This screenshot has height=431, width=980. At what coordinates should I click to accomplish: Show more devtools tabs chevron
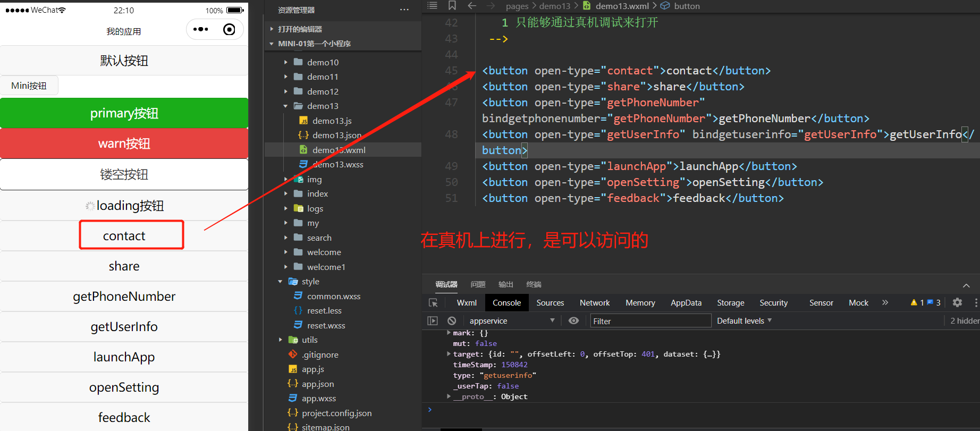pyautogui.click(x=885, y=302)
